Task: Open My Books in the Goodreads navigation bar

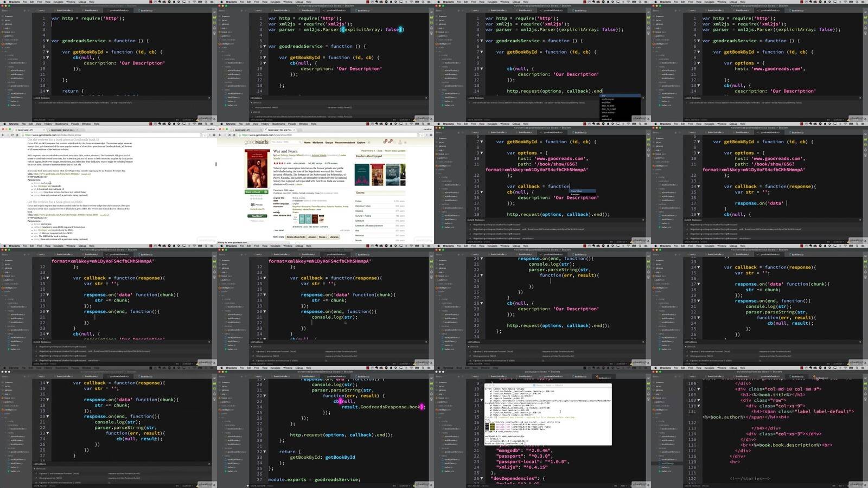Action: tap(318, 143)
